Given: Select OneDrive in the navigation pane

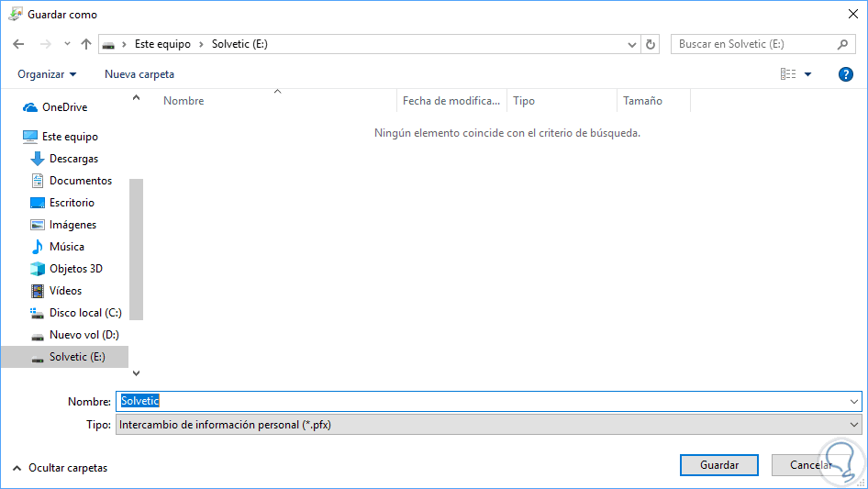Looking at the screenshot, I should (x=65, y=107).
